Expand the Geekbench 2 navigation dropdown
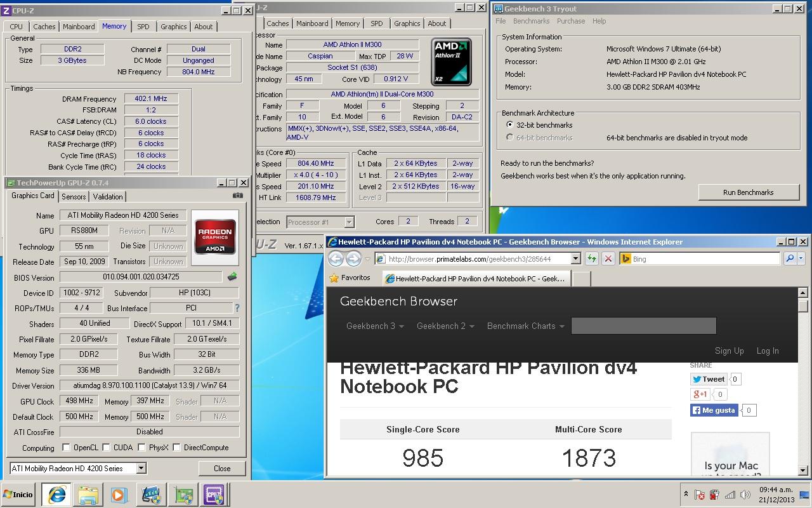This screenshot has width=812, height=508. (x=445, y=326)
